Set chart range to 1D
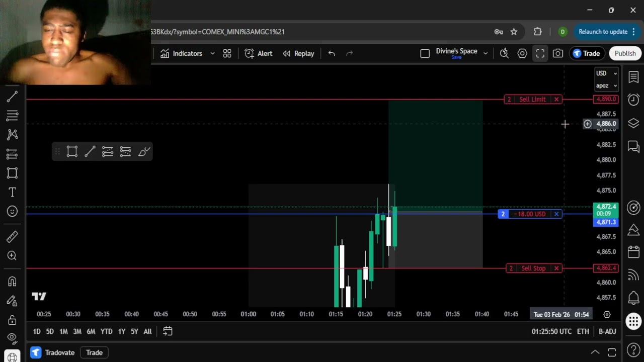 click(36, 331)
